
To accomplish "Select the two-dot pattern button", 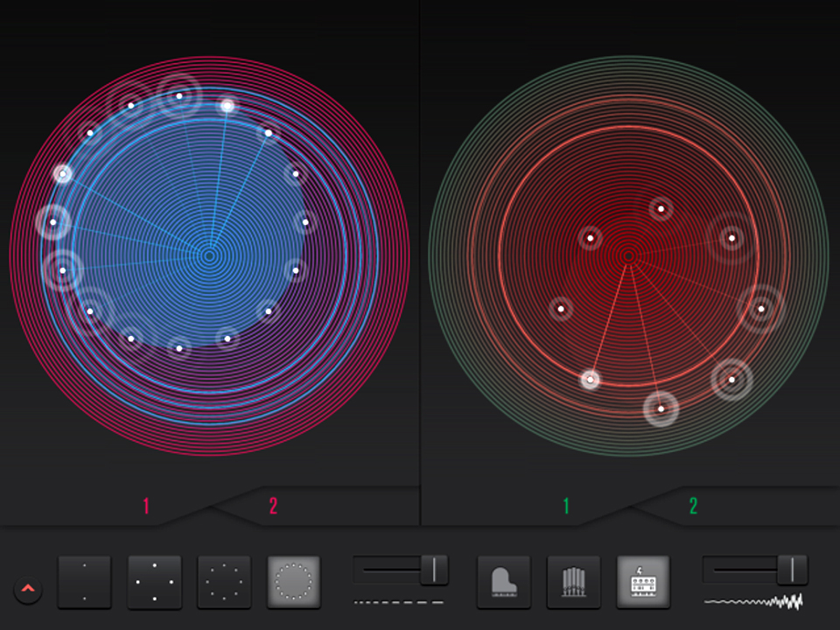I will [x=85, y=582].
